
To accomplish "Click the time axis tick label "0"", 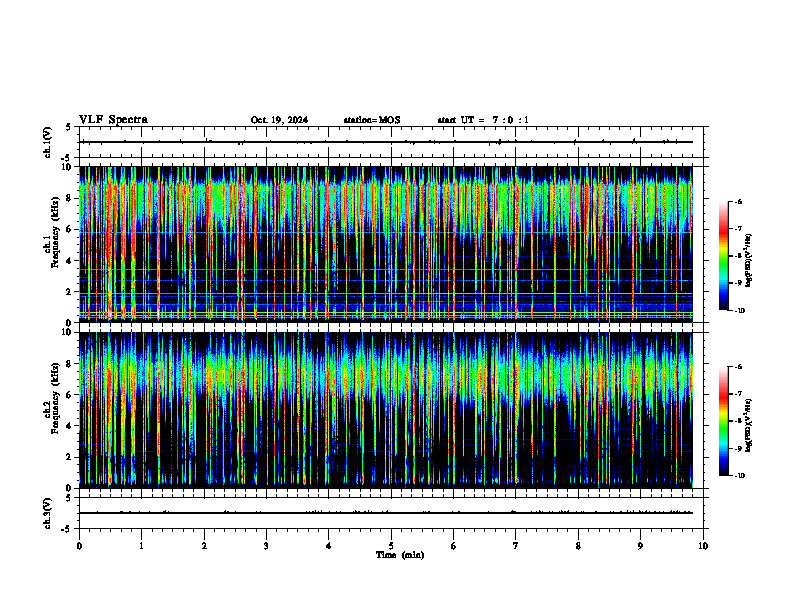I will pos(79,546).
